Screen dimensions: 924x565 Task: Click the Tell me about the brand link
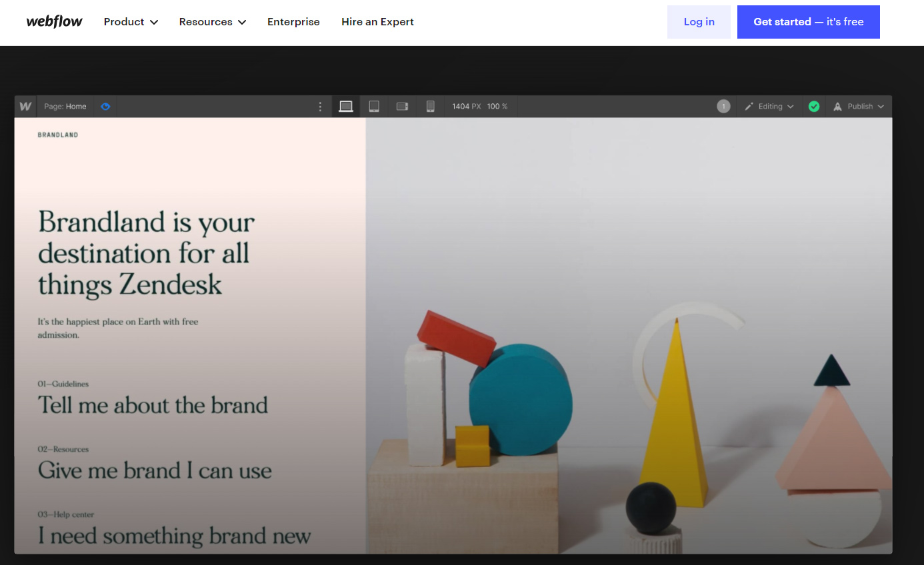[153, 405]
